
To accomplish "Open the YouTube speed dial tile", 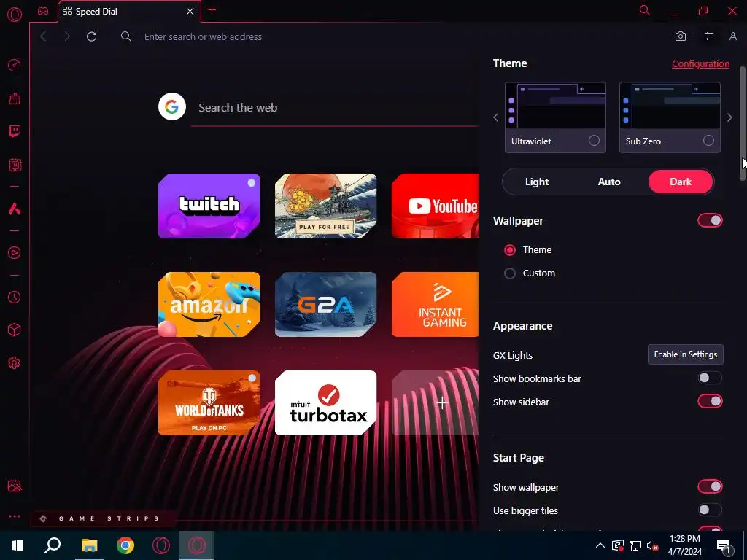I will point(435,206).
